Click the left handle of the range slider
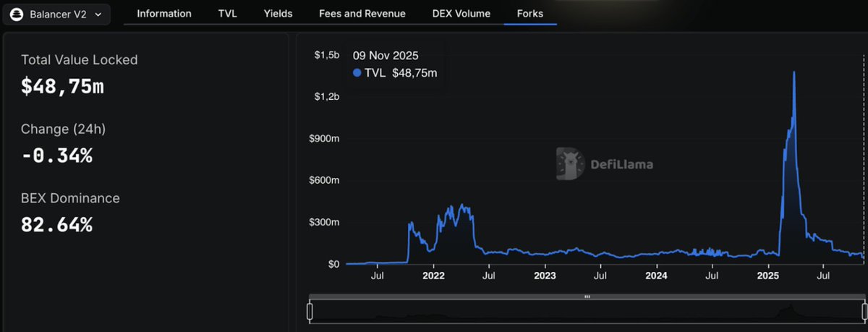 [x=310, y=312]
